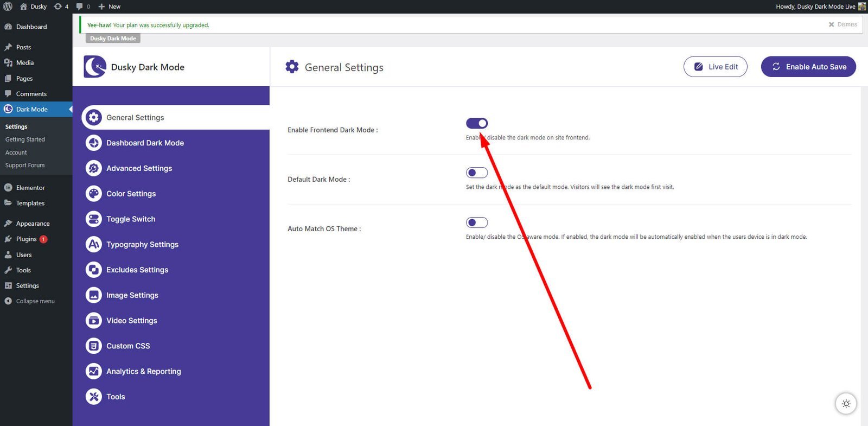Click the Custom CSS icon
The width and height of the screenshot is (868, 426).
point(94,346)
